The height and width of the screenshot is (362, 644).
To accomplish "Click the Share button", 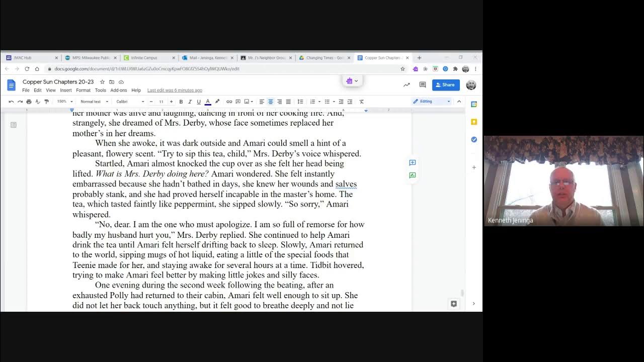I will click(x=446, y=85).
